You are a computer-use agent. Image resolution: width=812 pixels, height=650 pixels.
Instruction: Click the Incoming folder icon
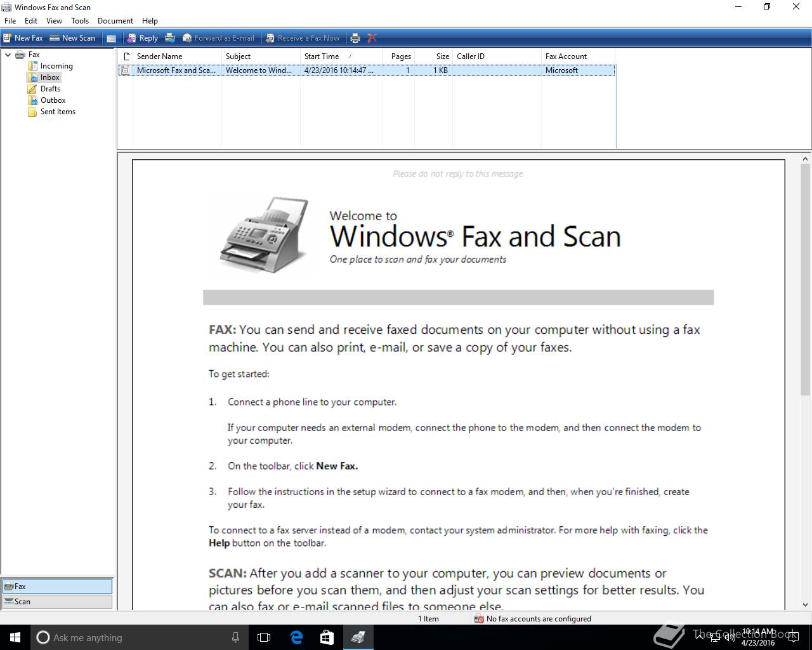32,66
